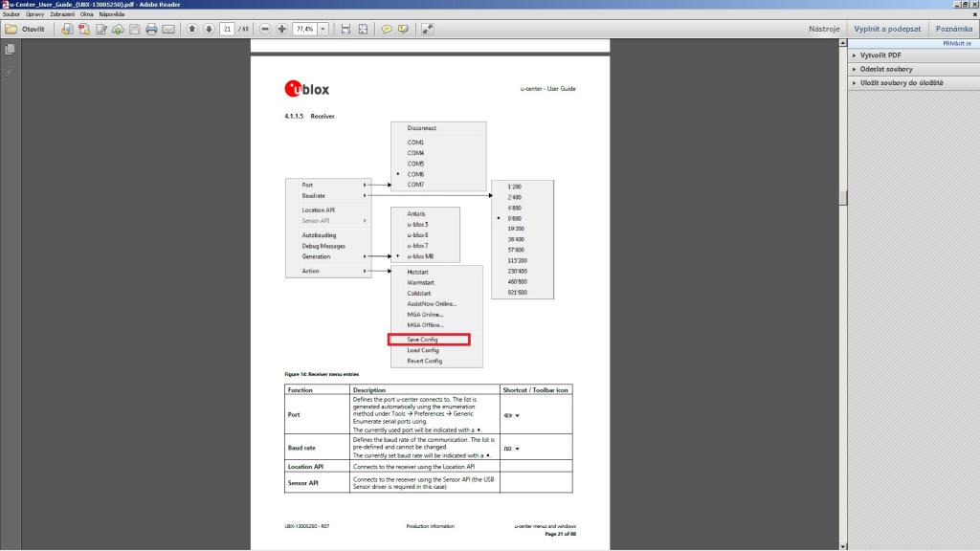980x551 pixels.
Task: Click the Přihlásit se link
Action: point(955,44)
